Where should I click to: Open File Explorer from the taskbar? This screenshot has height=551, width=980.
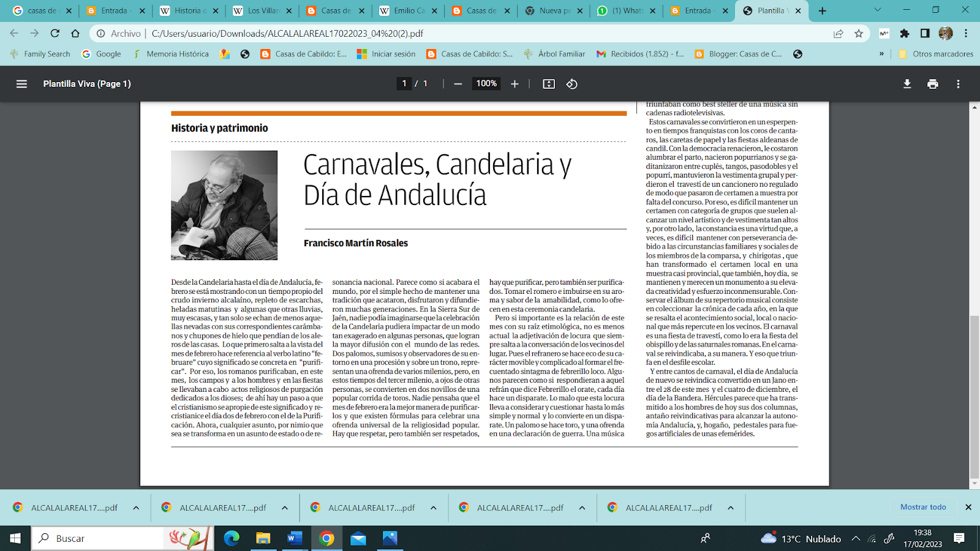click(263, 538)
